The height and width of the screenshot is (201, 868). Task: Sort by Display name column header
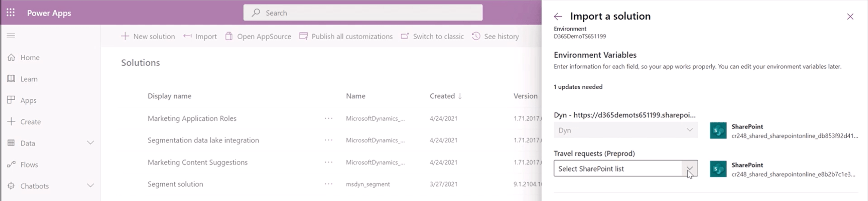[169, 96]
